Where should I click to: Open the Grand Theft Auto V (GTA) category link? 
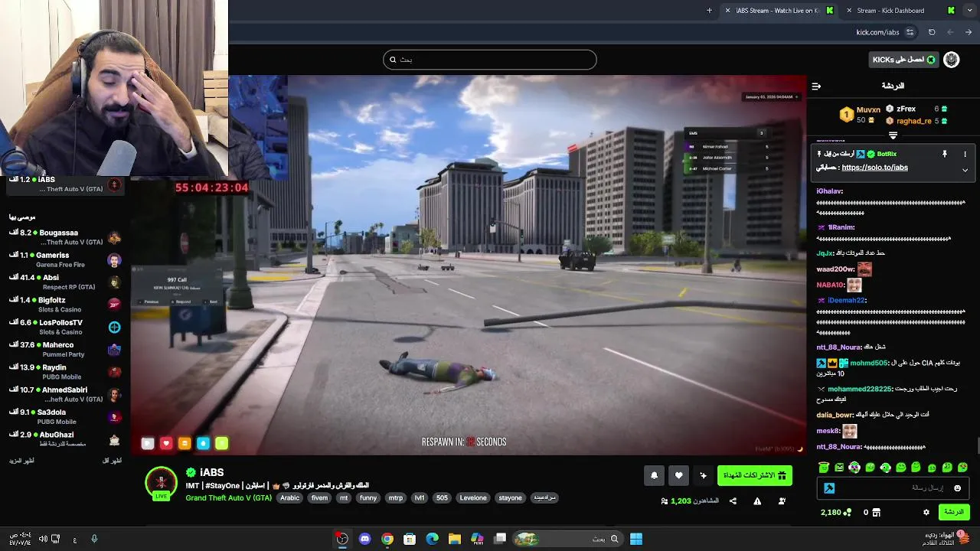(228, 498)
